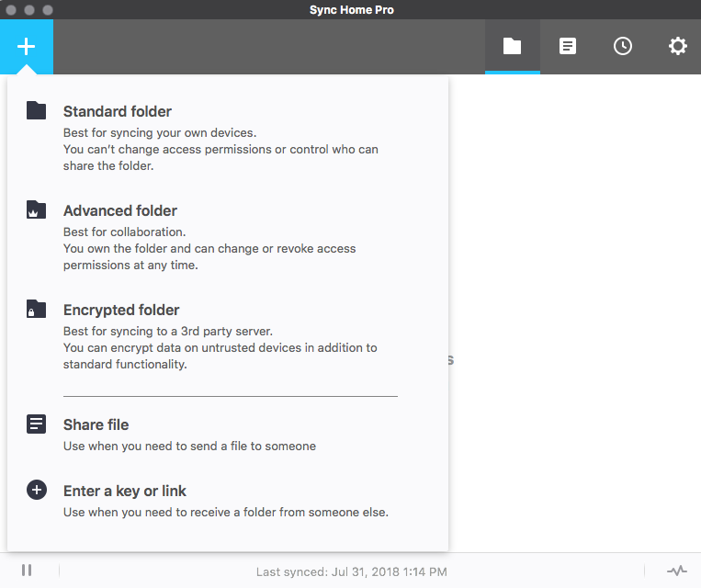This screenshot has width=701, height=588.
Task: Select the Standard folder menu entry
Action: pos(118,111)
